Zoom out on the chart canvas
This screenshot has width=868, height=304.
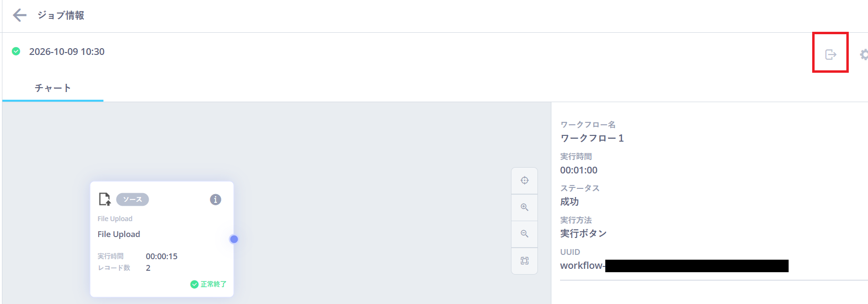click(524, 234)
